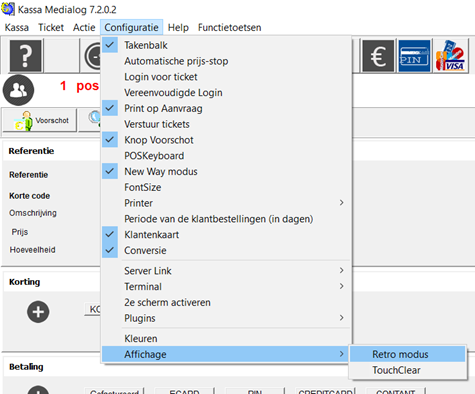Expand the Server Link submenu
This screenshot has height=394, width=475.
coord(226,271)
